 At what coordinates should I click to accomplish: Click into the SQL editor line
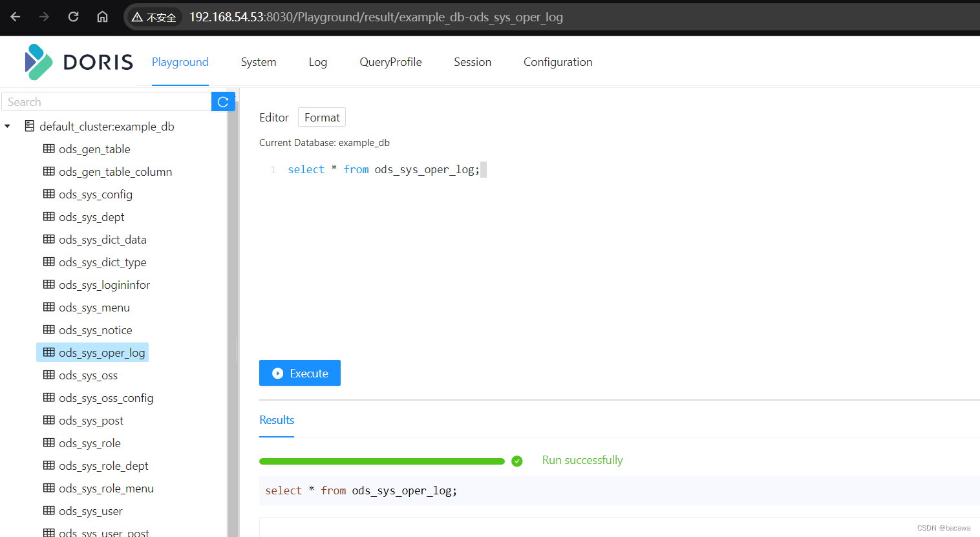[x=384, y=169]
